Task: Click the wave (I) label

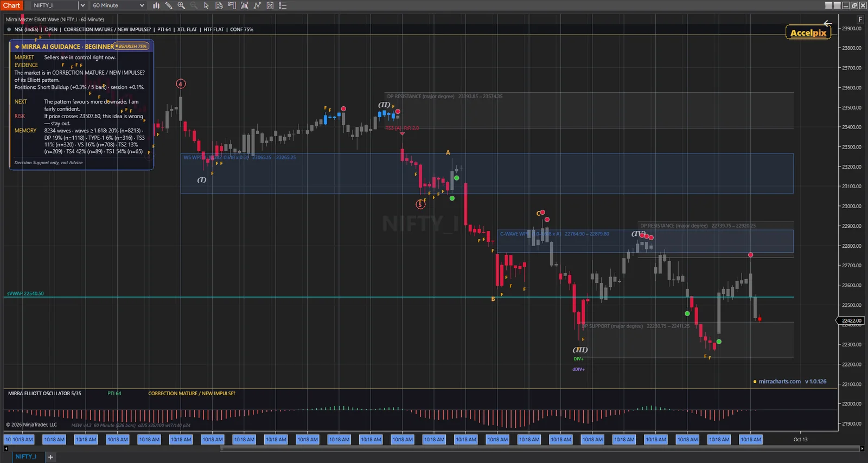Action: click(x=201, y=179)
